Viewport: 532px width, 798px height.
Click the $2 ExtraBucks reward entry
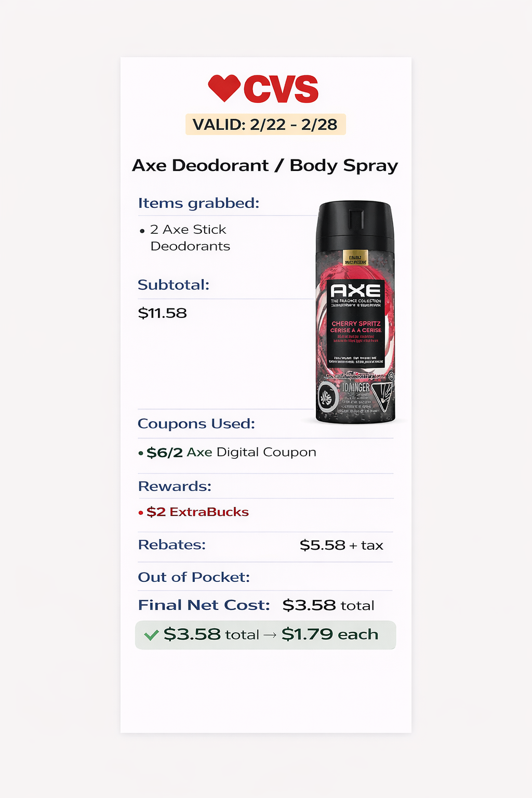(193, 512)
